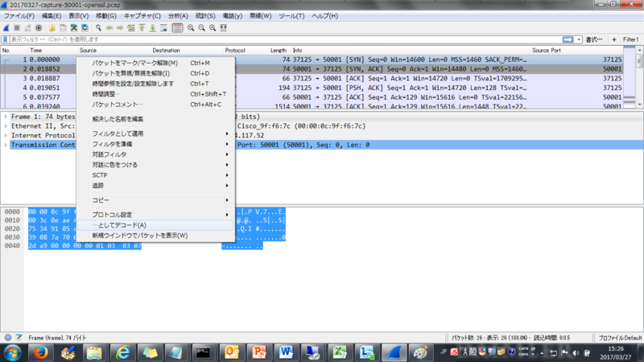This screenshot has width=644, height=362.
Task: Open capture options gear icon
Action: (39, 28)
